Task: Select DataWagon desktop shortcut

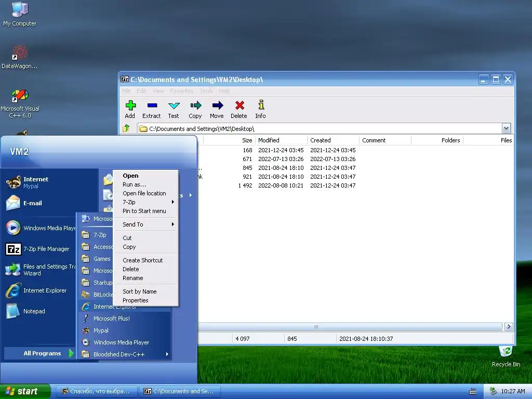Action: pos(20,57)
